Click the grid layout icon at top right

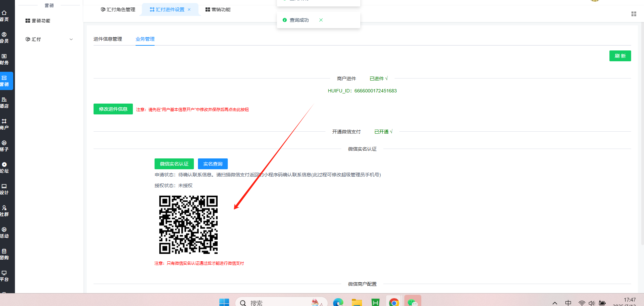[633, 14]
